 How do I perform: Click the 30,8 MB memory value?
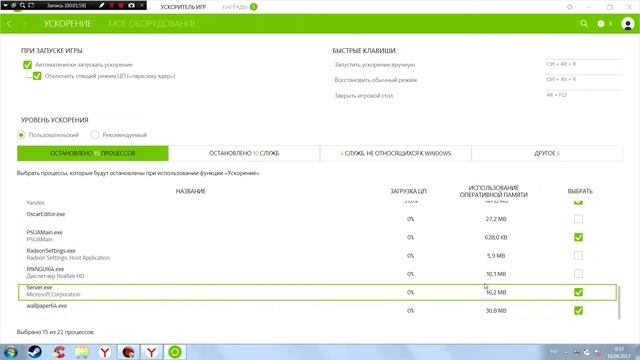coord(496,311)
